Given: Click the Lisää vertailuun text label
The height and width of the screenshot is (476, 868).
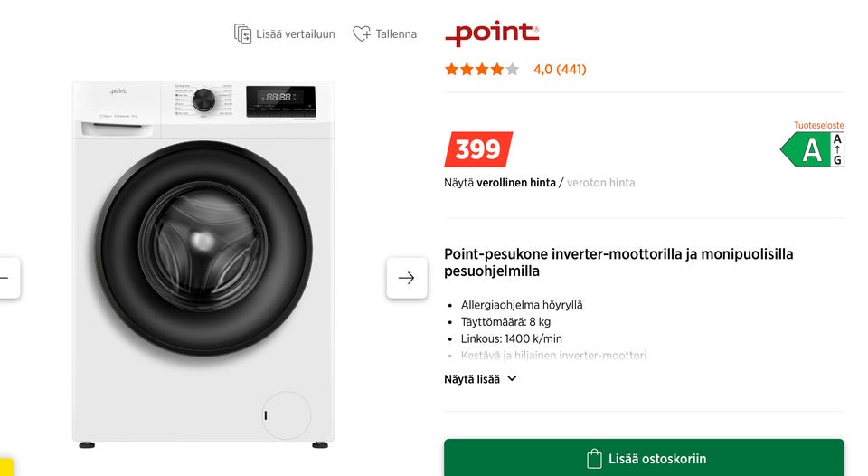Looking at the screenshot, I should (296, 34).
